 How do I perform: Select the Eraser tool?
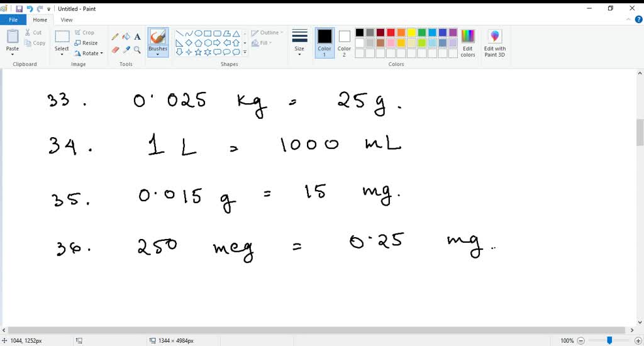coord(115,50)
